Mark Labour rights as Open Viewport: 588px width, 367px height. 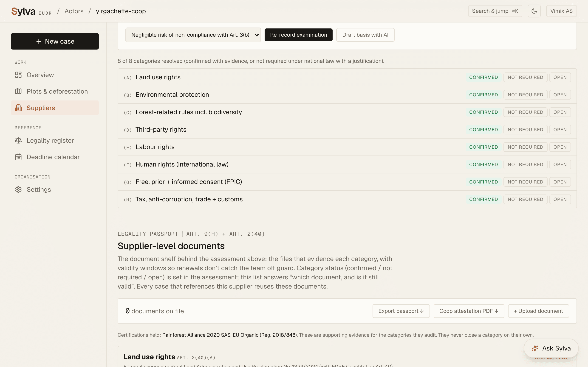tap(560, 147)
